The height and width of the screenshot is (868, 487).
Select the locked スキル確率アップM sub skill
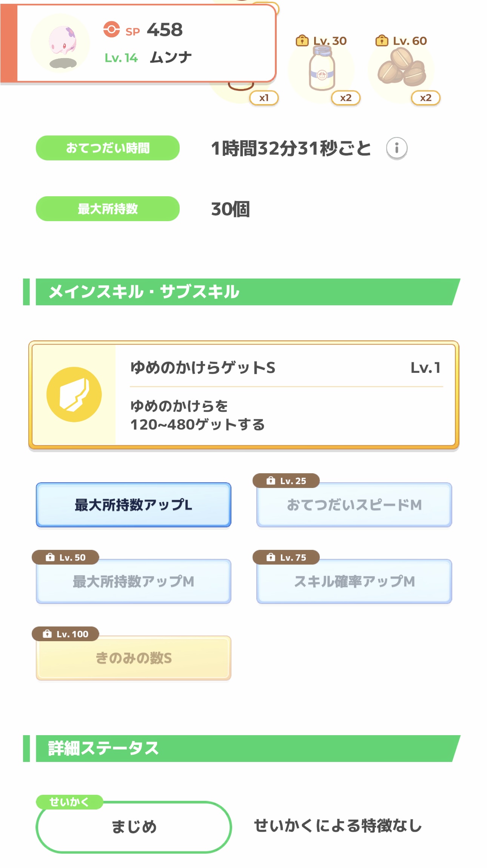click(x=354, y=582)
